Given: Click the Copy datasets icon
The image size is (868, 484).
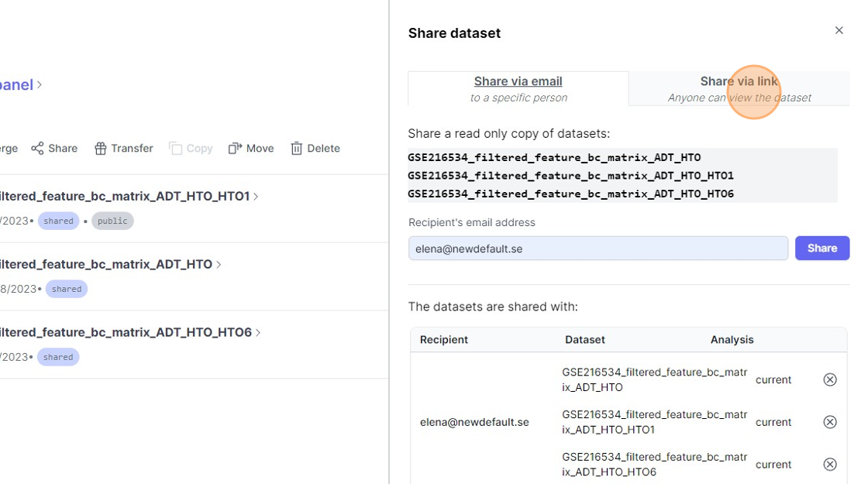Looking at the screenshot, I should pyautogui.click(x=176, y=149).
